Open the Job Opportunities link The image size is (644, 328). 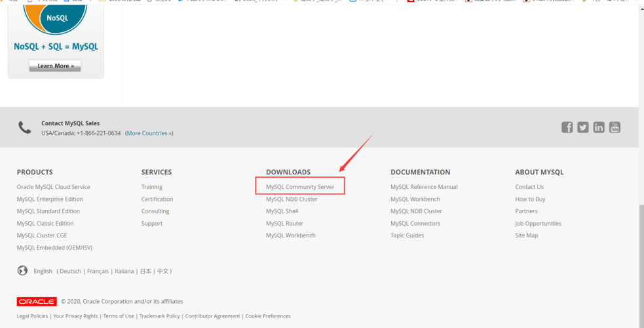538,224
